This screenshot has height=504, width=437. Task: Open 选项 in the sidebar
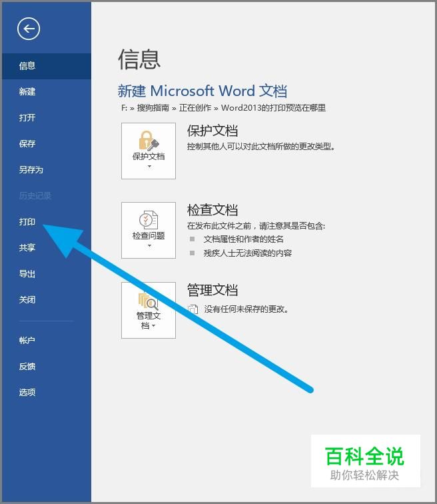pos(47,392)
